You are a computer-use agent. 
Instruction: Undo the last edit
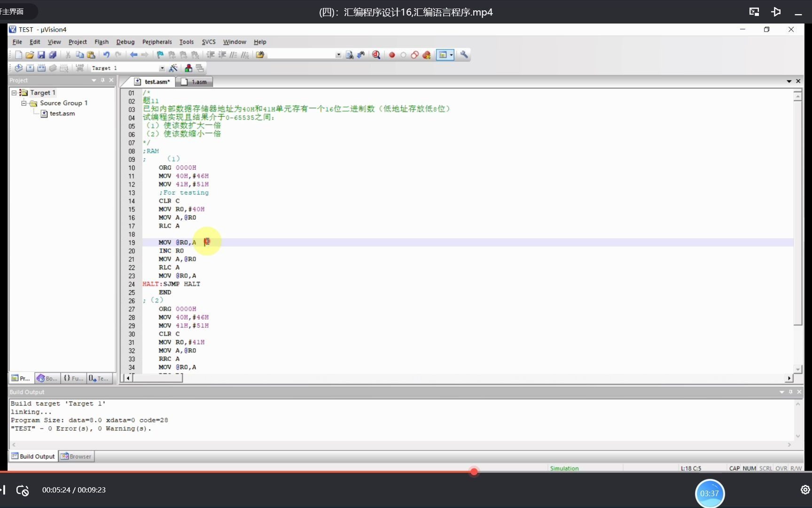(x=107, y=55)
